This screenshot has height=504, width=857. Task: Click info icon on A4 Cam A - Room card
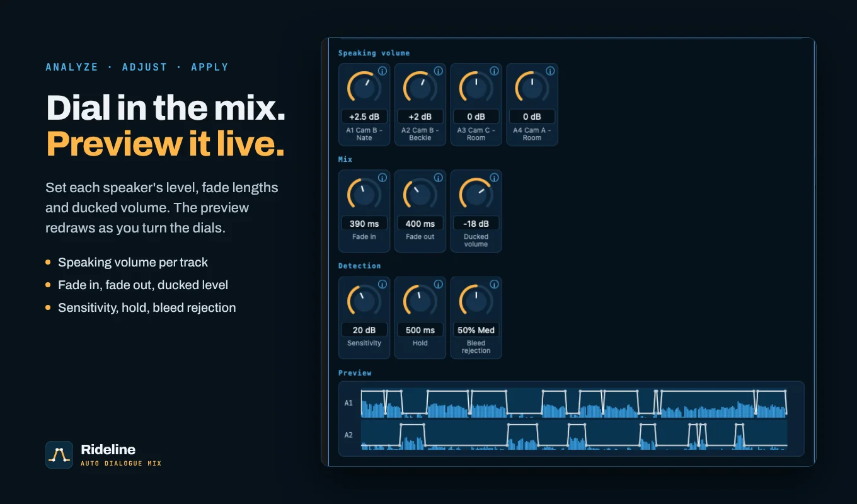550,71
